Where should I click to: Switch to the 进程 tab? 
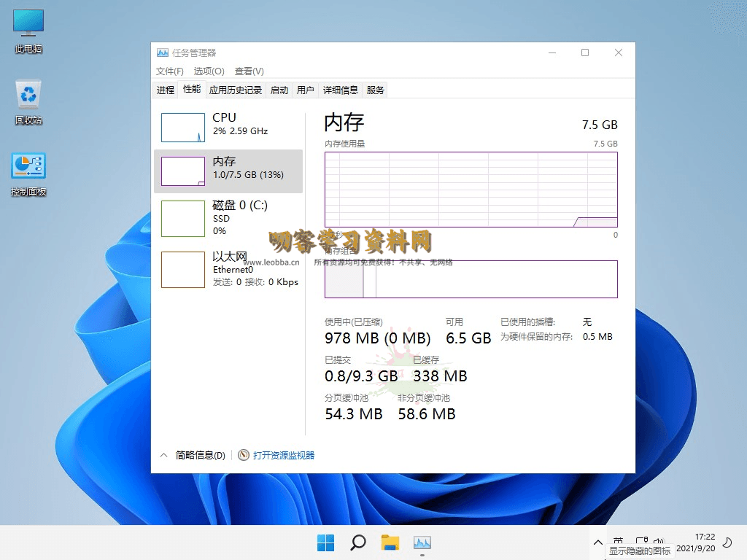[x=165, y=90]
